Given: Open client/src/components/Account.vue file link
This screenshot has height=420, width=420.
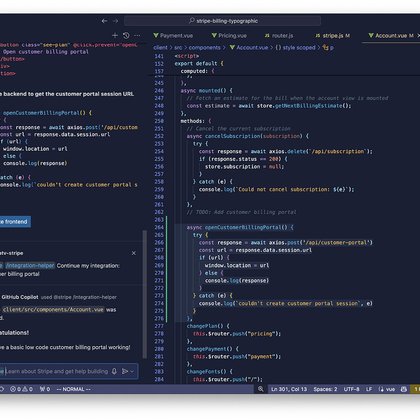Looking at the screenshot, I should pos(53,310).
